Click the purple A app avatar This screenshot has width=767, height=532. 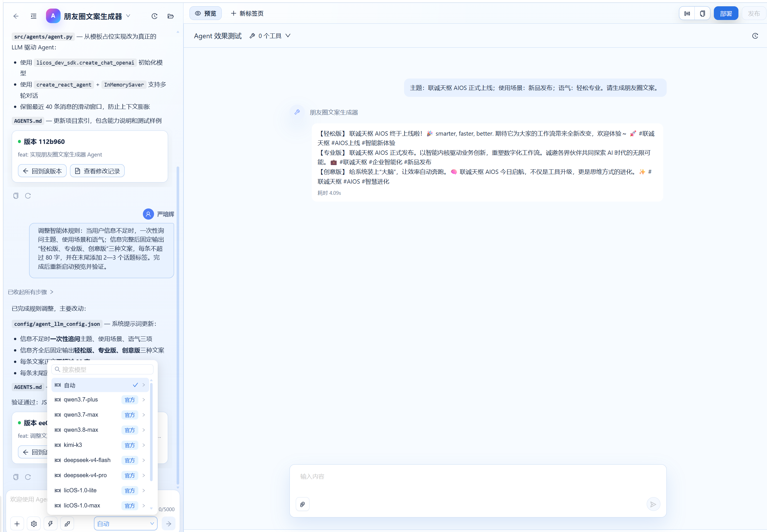(53, 16)
